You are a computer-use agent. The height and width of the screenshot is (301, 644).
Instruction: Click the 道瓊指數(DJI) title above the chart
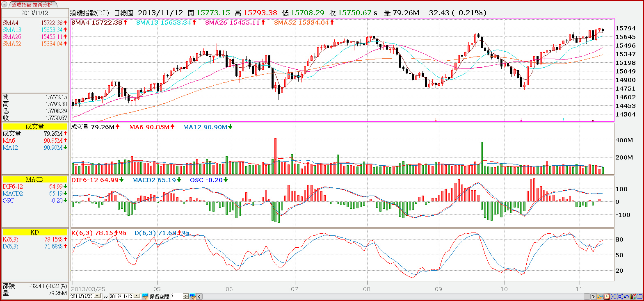point(89,13)
